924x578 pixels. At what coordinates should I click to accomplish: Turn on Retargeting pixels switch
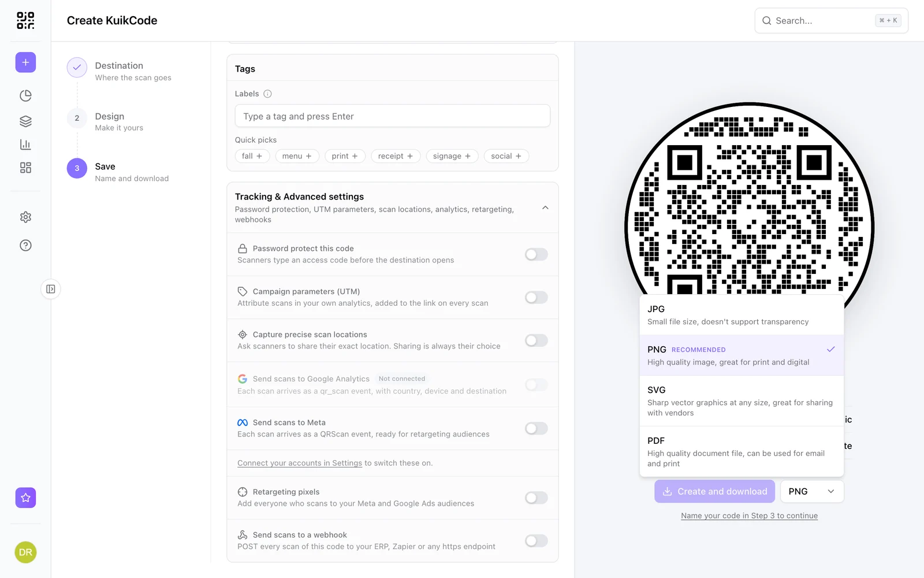536,498
